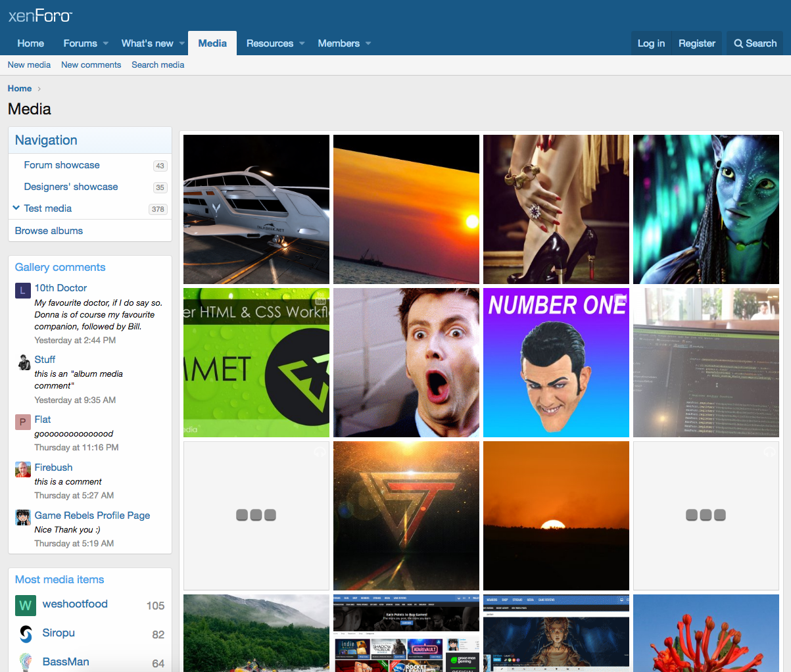
Task: Open the What's new dropdown arrow
Action: point(181,43)
